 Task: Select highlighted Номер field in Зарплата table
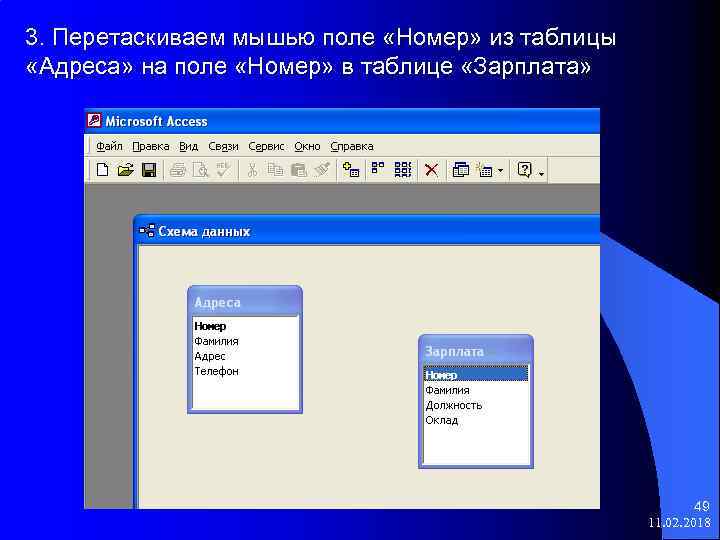(476, 375)
